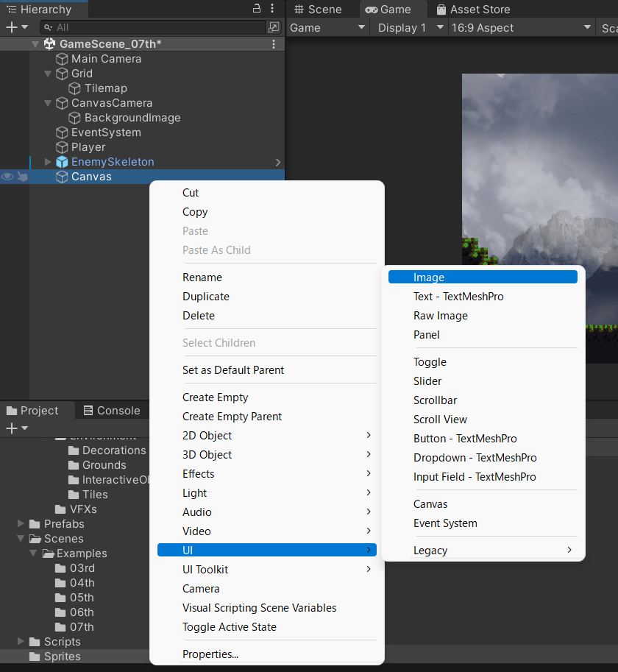Image resolution: width=618 pixels, height=672 pixels.
Task: Click the Sprites folder icon
Action: pyautogui.click(x=35, y=656)
